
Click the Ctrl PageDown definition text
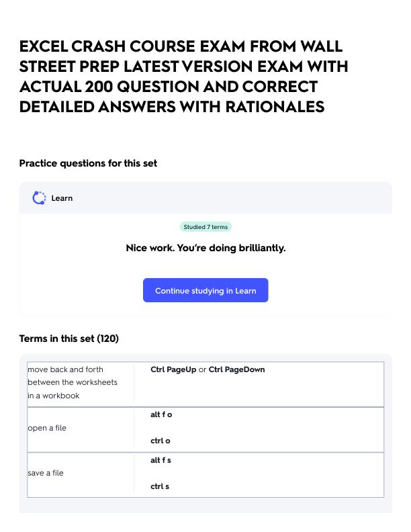pyautogui.click(x=236, y=369)
